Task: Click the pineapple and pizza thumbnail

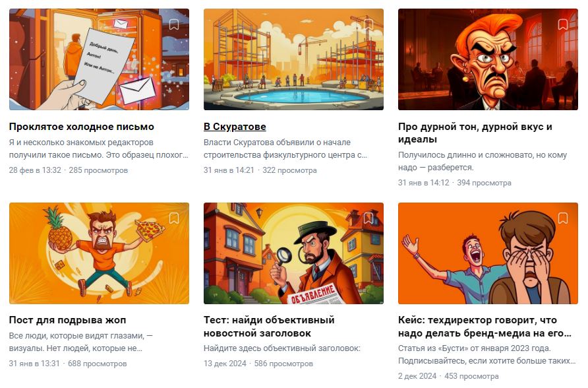Action: (x=99, y=253)
